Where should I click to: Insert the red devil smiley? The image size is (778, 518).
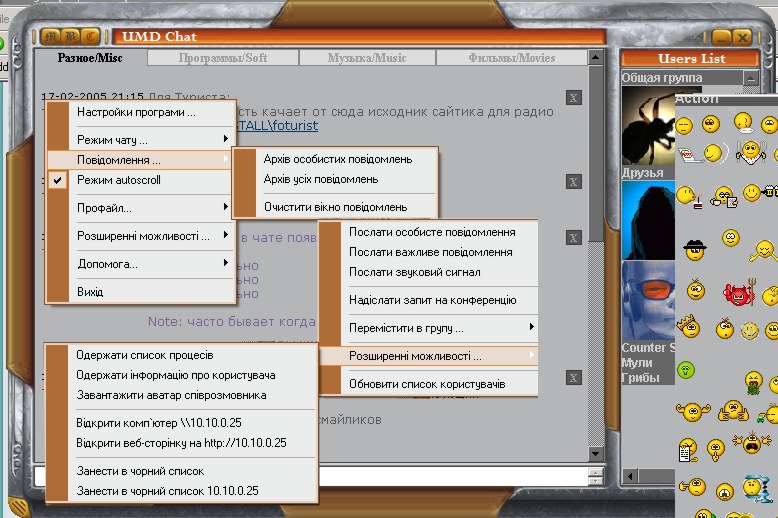737,295
